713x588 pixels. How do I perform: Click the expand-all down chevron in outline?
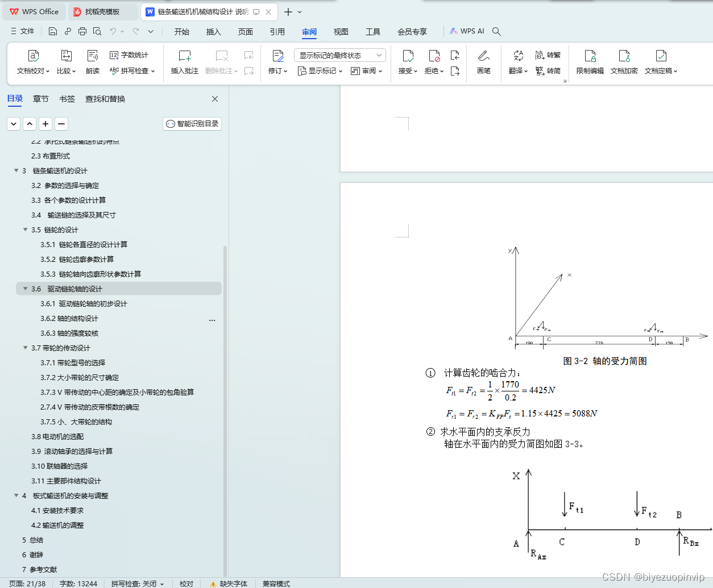coord(14,123)
